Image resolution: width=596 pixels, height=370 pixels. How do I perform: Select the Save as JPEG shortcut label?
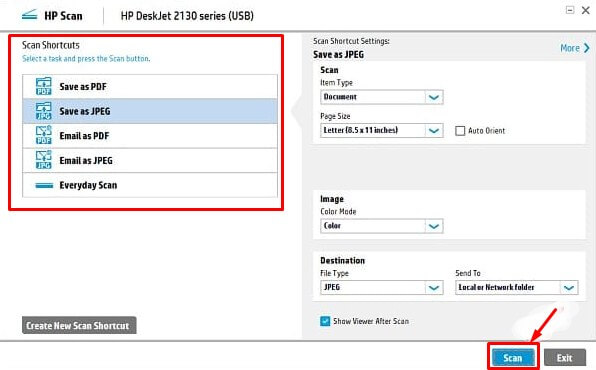(x=85, y=111)
